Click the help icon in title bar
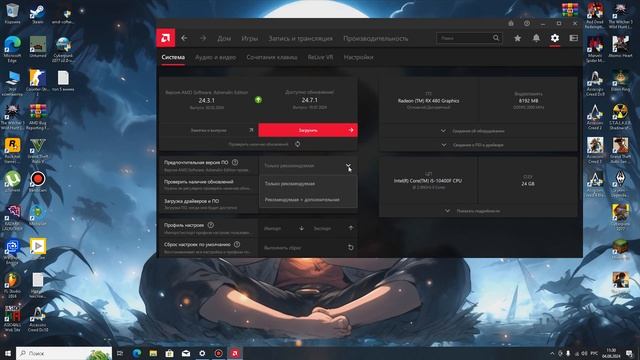This screenshot has height=360, width=640. point(527,23)
